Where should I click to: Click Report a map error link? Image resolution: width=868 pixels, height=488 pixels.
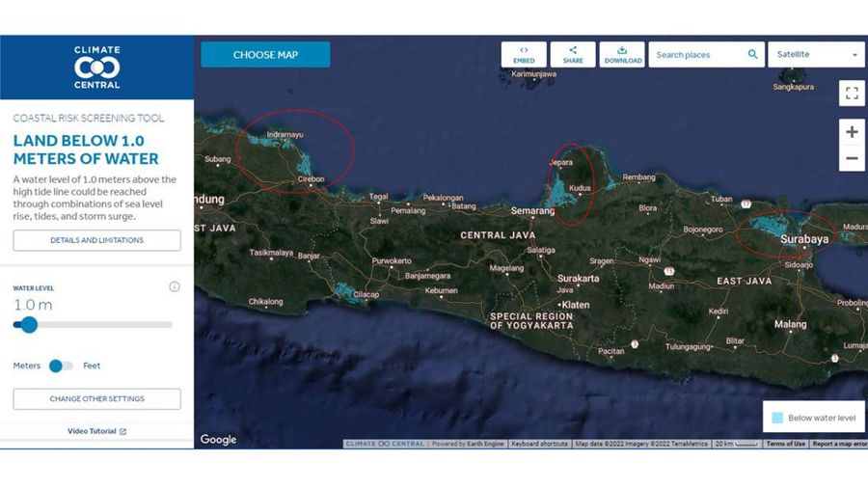click(x=837, y=444)
